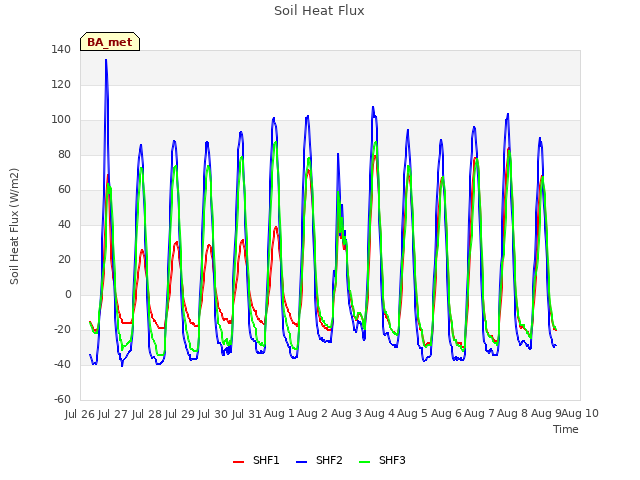Click the SHF2 peak near 108 on Aug 4

point(373,107)
